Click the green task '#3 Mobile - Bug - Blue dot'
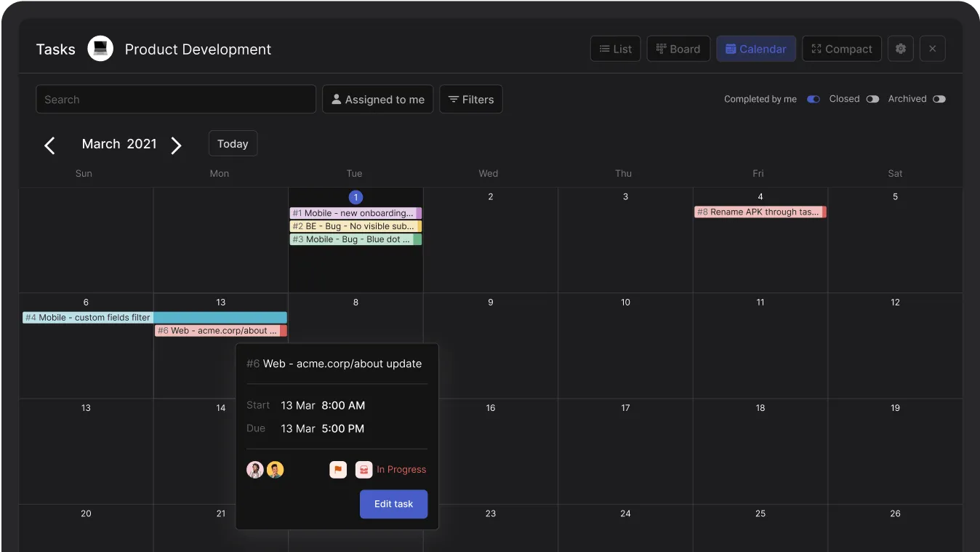The image size is (980, 552). click(355, 239)
